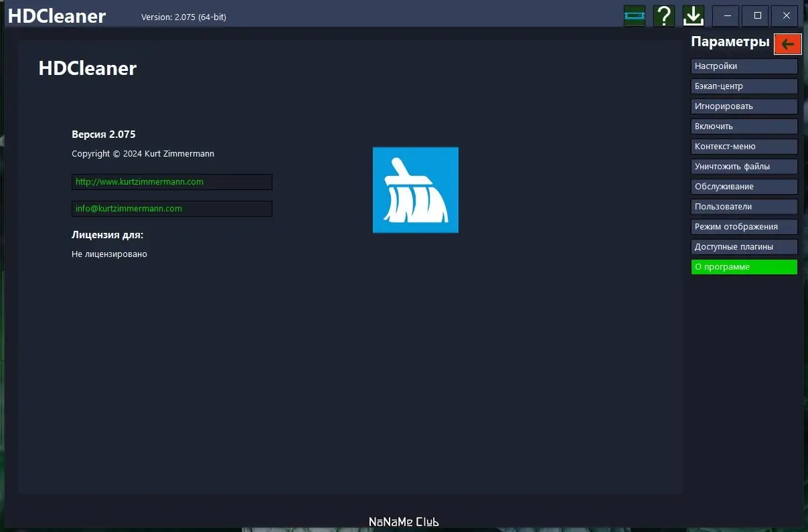Minimize the HDCleaner window
Viewport: 808px width, 532px height.
[x=726, y=15]
